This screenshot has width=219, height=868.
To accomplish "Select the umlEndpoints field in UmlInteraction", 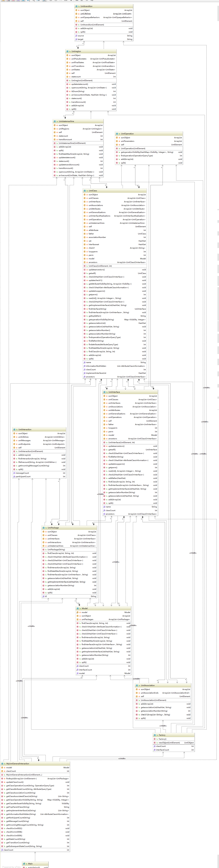I will coord(39,444).
